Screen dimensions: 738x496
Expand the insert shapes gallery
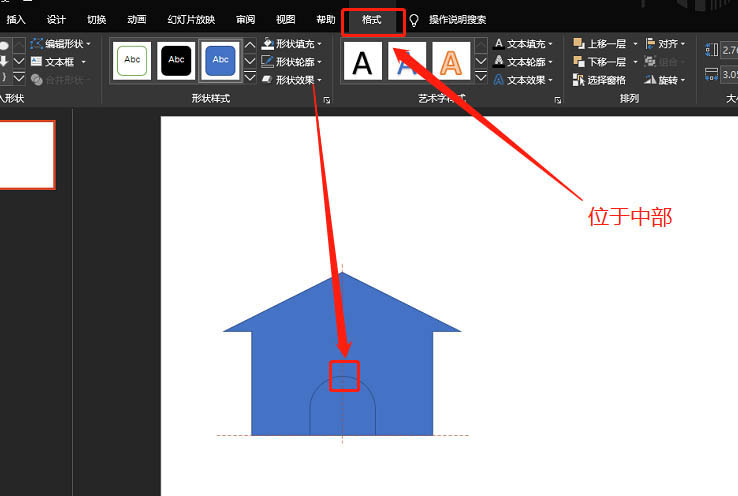pyautogui.click(x=19, y=77)
